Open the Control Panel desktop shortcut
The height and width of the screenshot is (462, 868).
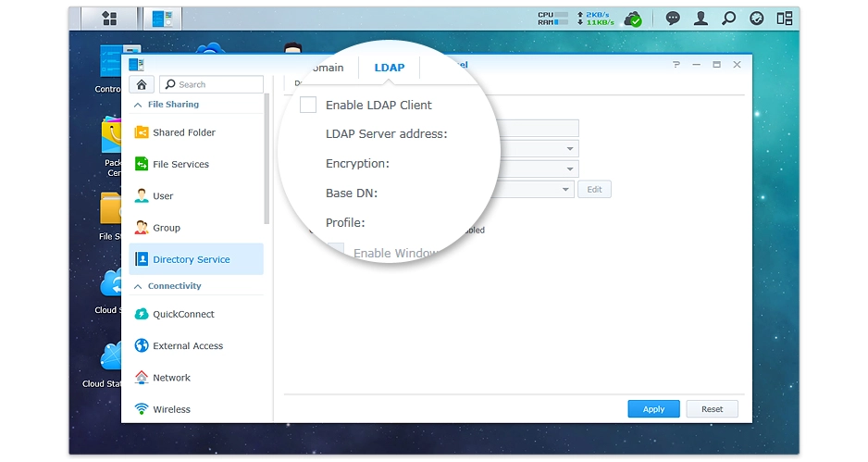[x=110, y=68]
